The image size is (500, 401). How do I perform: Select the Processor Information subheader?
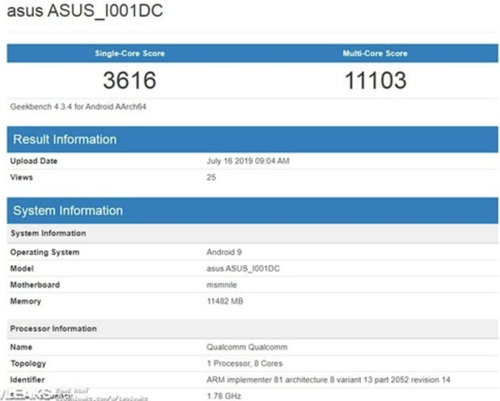(252, 329)
